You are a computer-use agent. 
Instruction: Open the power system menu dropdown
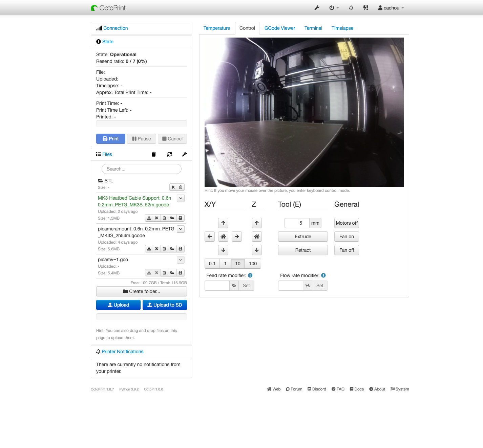(334, 8)
